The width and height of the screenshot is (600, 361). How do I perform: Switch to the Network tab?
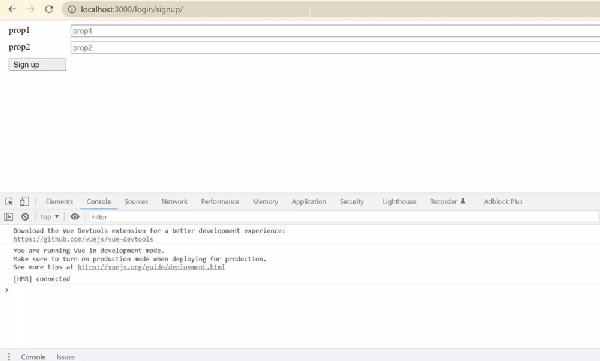(174, 201)
